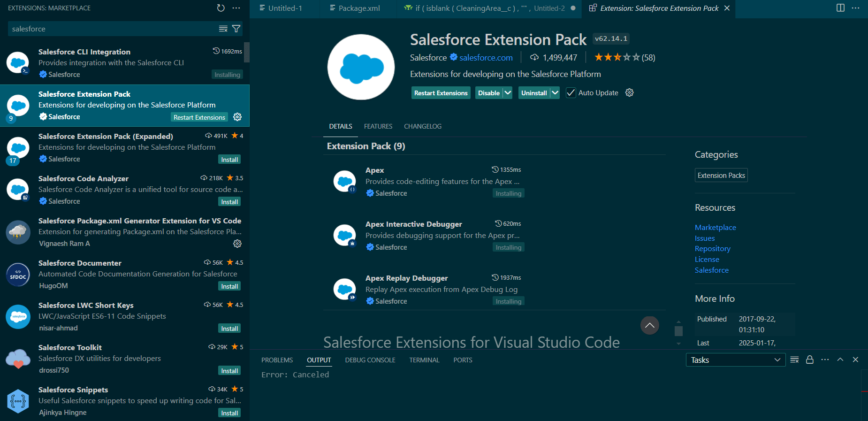Click the Apex Interactive Debugger cloud icon
This screenshot has width=868, height=421.
point(345,236)
